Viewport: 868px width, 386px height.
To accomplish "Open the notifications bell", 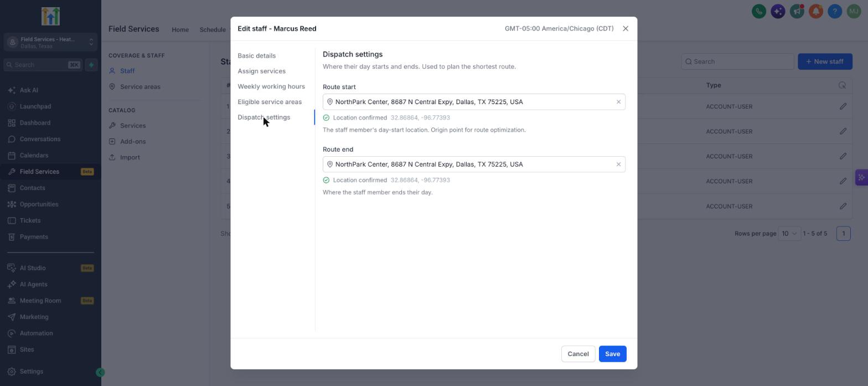I will click(x=815, y=11).
